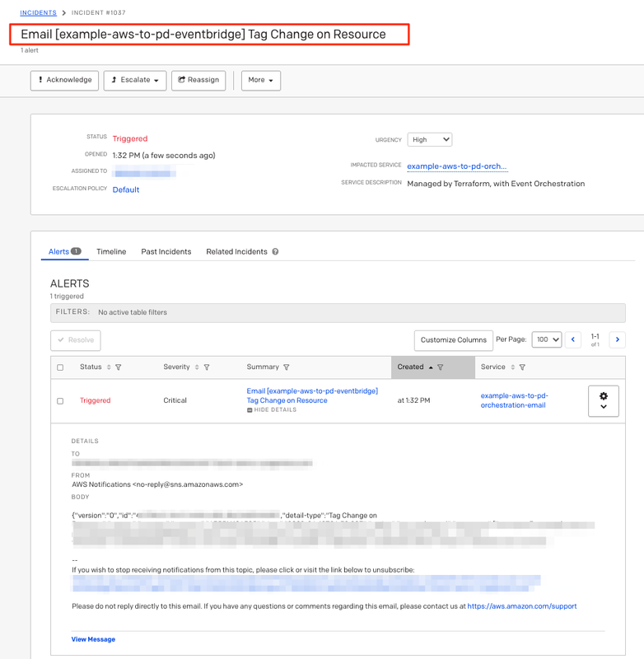Filter the Summary column
The image size is (644, 659).
click(x=286, y=367)
